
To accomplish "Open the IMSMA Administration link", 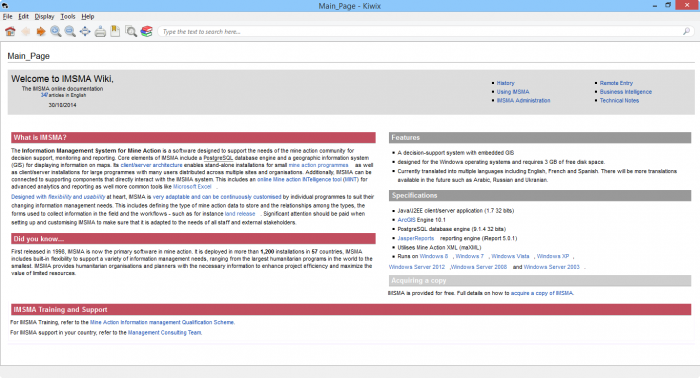I will coord(523,101).
